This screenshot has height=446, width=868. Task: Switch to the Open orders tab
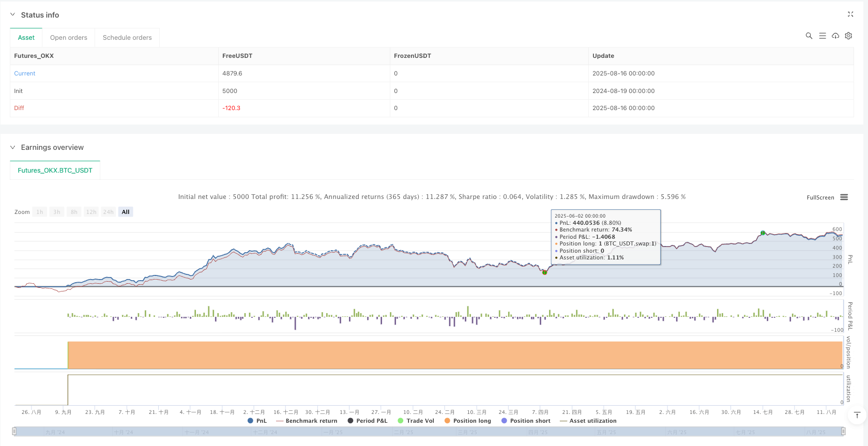click(69, 38)
